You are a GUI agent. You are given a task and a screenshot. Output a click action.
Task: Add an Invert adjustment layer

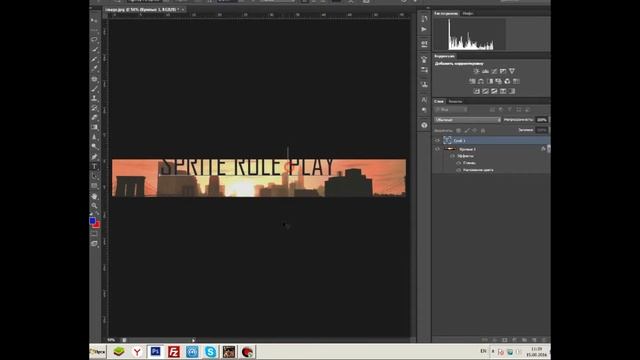pos(476,91)
